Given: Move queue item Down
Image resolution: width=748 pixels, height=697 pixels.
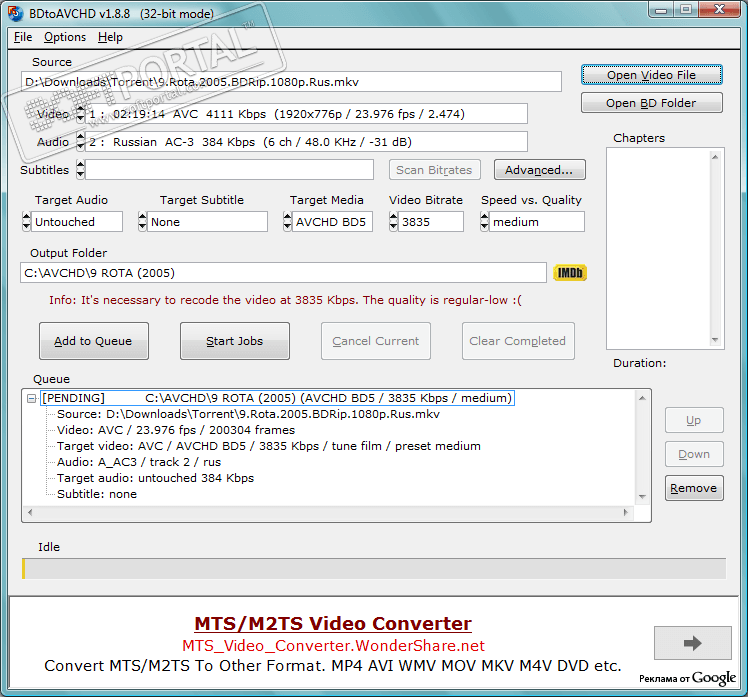Looking at the screenshot, I should [694, 454].
